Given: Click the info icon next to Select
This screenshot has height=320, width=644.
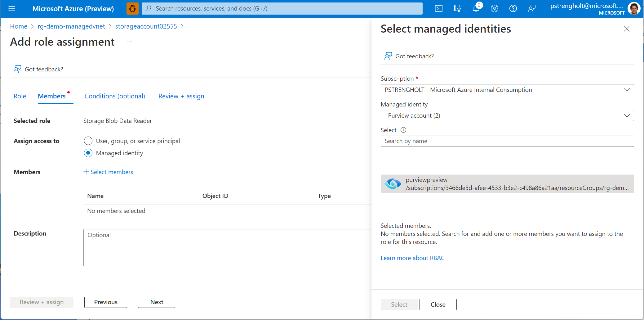Looking at the screenshot, I should pyautogui.click(x=403, y=130).
